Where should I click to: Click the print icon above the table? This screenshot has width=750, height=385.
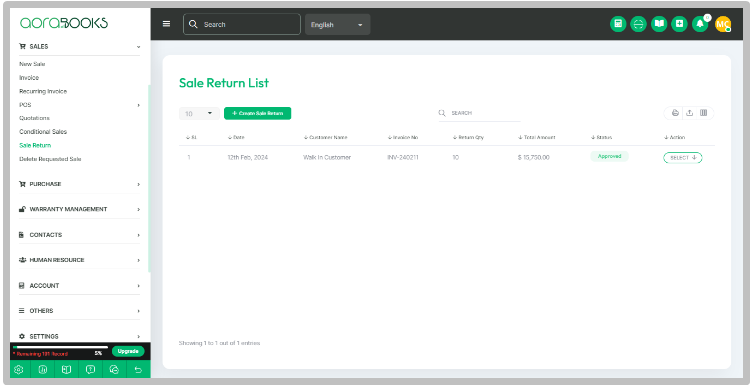click(675, 113)
